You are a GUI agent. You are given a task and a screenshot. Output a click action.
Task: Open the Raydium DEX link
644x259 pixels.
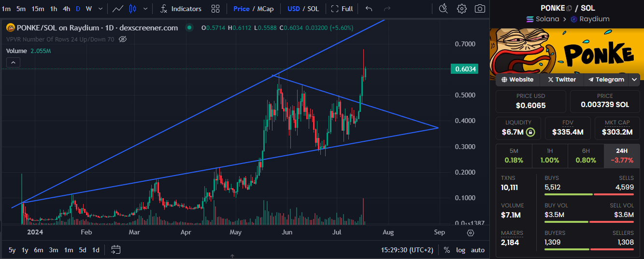(x=590, y=19)
